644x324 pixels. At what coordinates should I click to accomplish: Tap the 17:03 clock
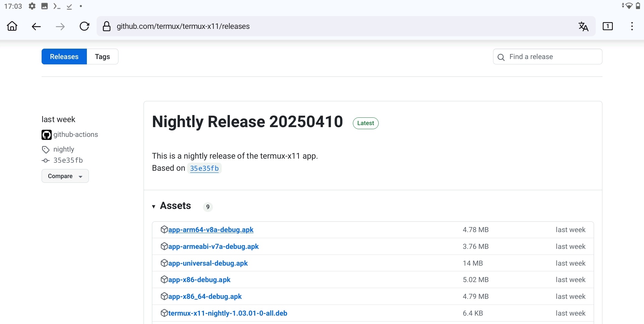(x=13, y=6)
